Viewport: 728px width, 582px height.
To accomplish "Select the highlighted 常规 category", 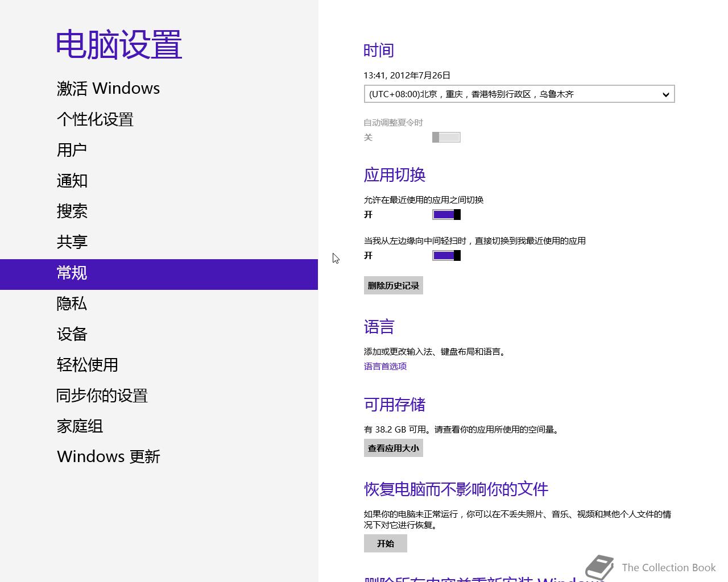I will click(159, 275).
